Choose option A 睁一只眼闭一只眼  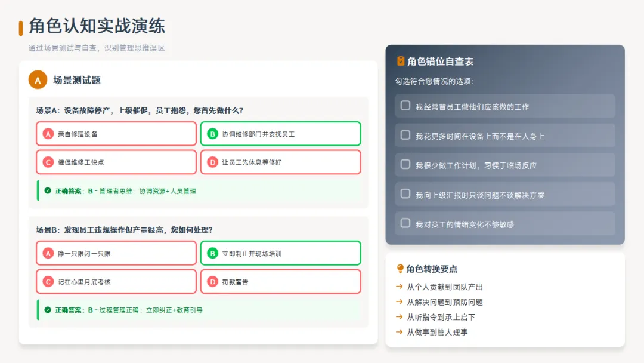tap(116, 253)
